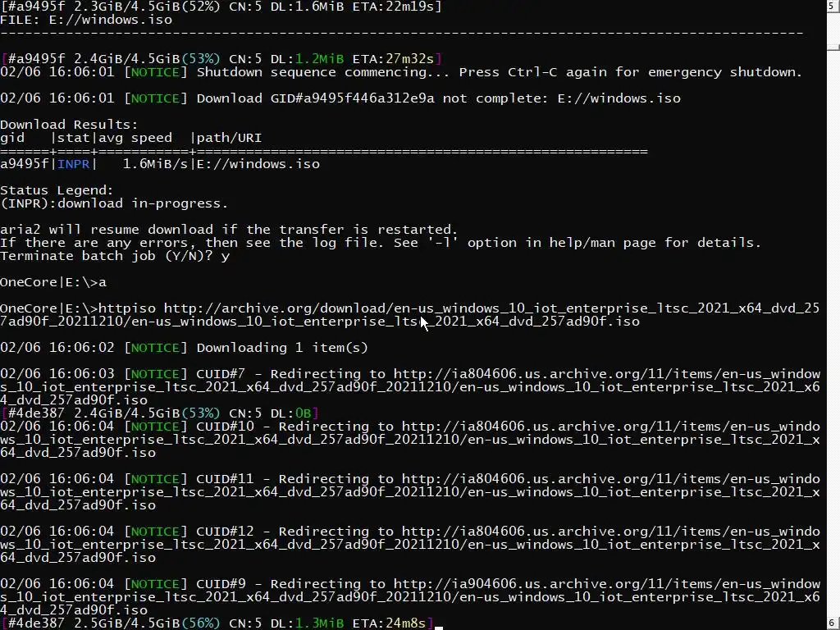Click the timestamp '02/06 16:06:03'

click(57, 374)
